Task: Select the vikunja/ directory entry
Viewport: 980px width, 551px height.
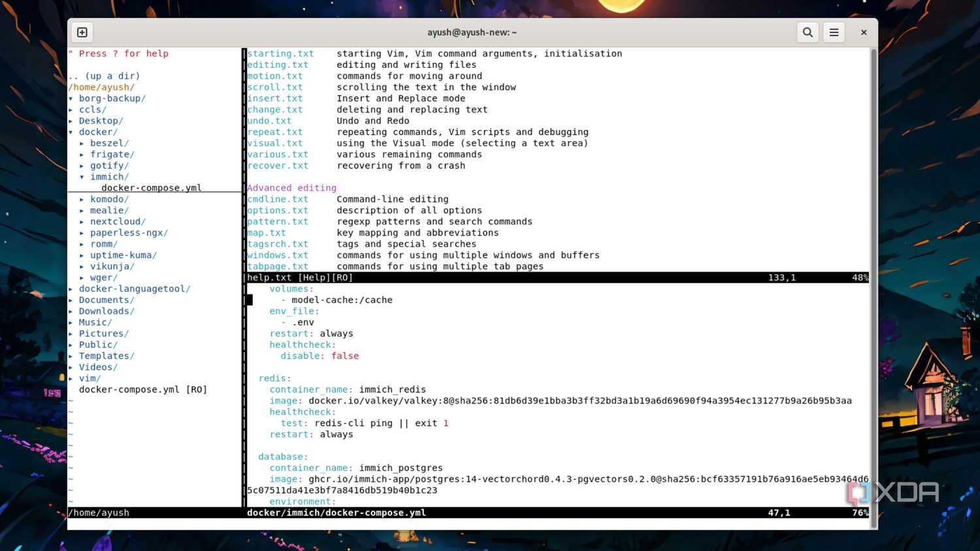Action: (x=112, y=266)
